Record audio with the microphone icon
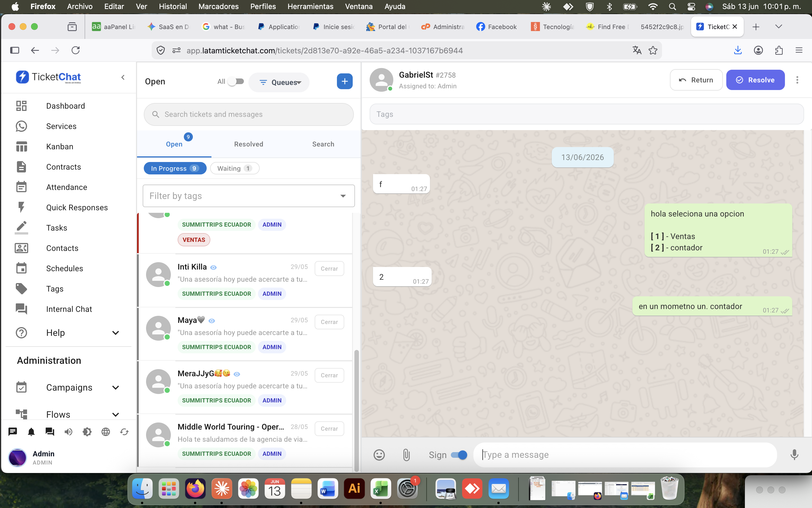Screen dimensions: 812x508 pos(794,455)
